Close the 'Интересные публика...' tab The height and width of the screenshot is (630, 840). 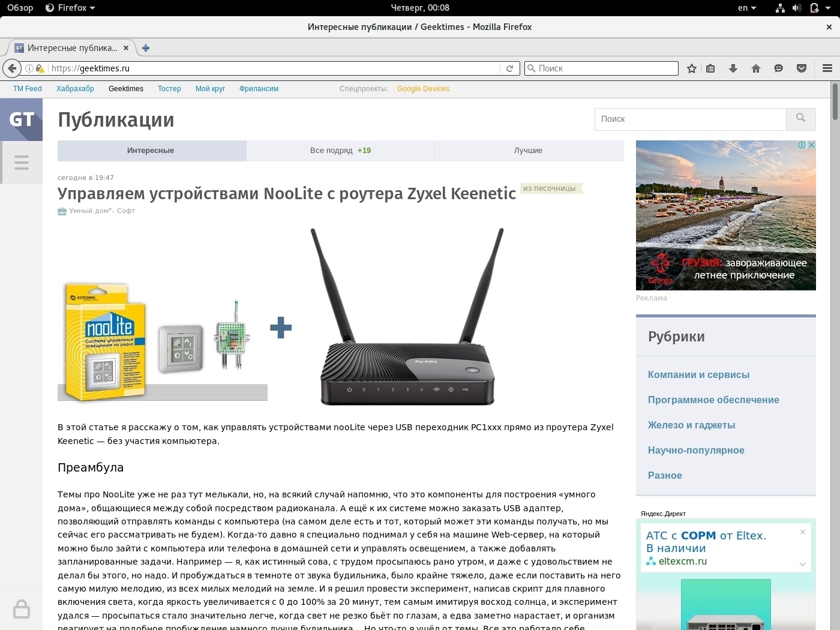pyautogui.click(x=126, y=48)
